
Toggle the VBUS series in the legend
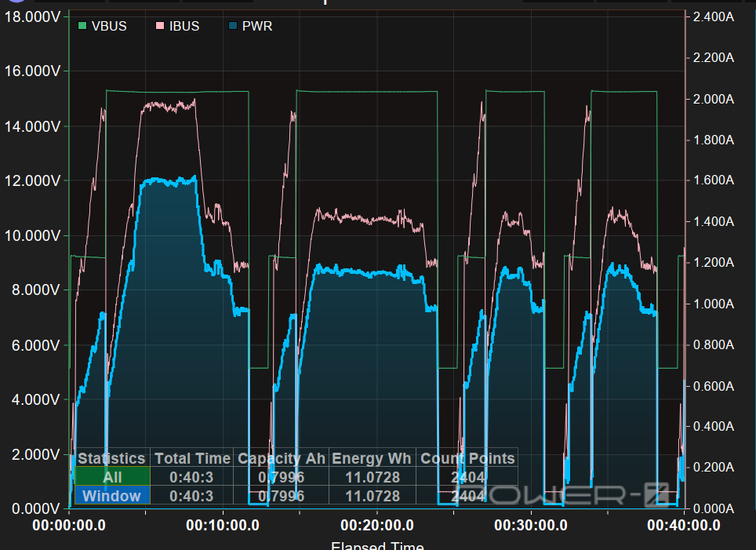pyautogui.click(x=108, y=26)
